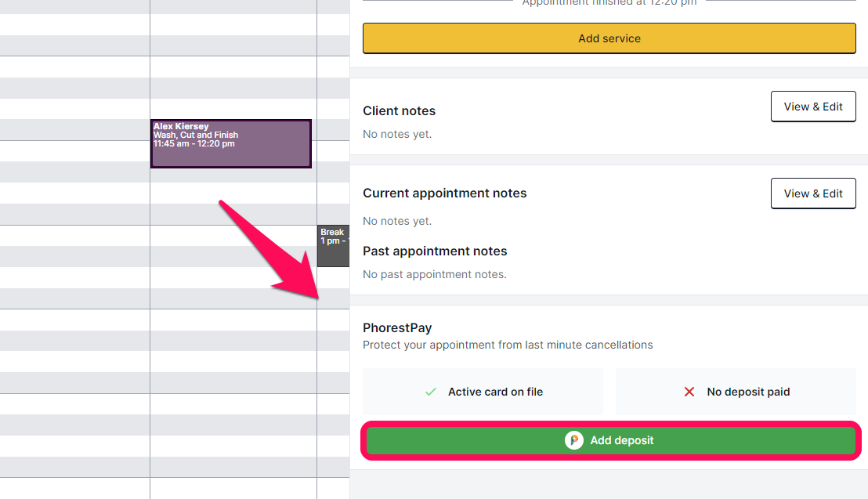Click the 'Protect your appointment' description text
Image resolution: width=868 pixels, height=499 pixels.
508,345
